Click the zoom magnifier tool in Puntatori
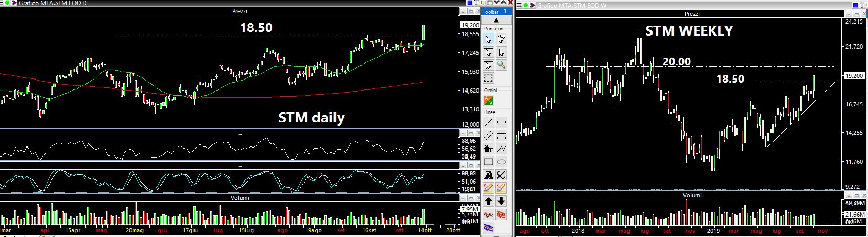868x237 pixels. tap(502, 65)
